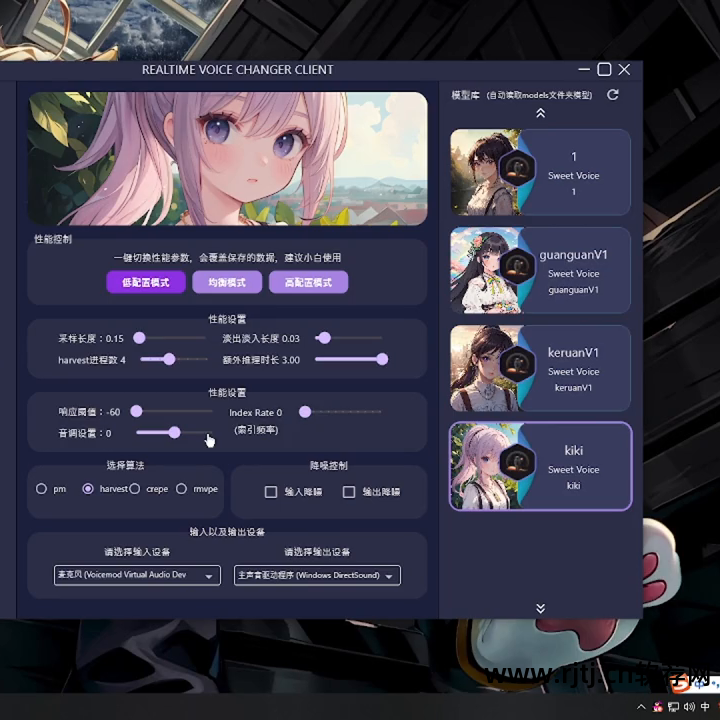Click the 模型库 heading text
Viewport: 720px width, 720px height.
465,95
